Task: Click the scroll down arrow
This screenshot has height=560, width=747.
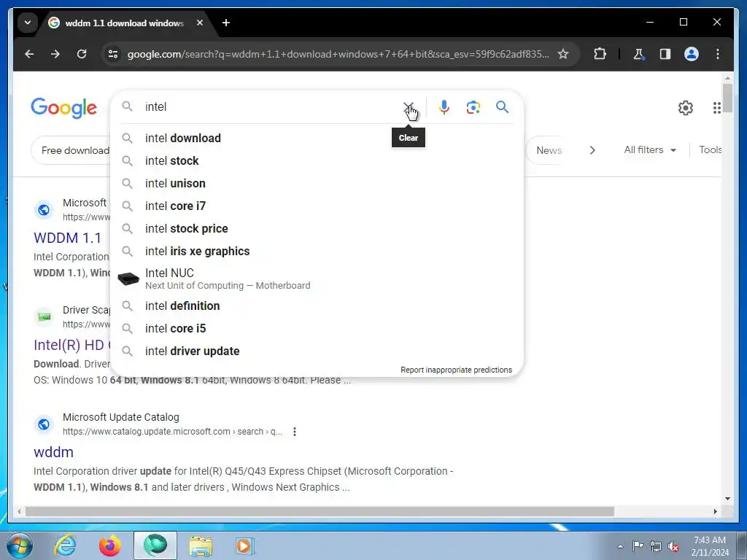Action: click(727, 499)
